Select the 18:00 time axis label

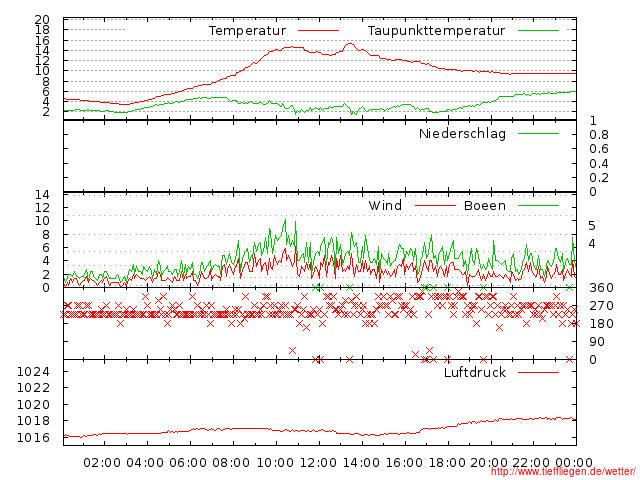[447, 463]
